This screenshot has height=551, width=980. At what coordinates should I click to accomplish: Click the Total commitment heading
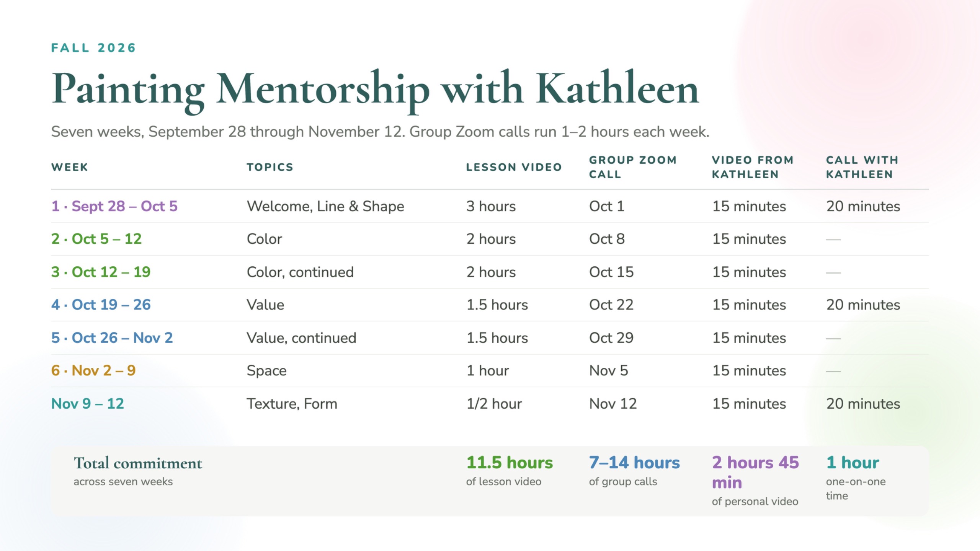click(138, 463)
